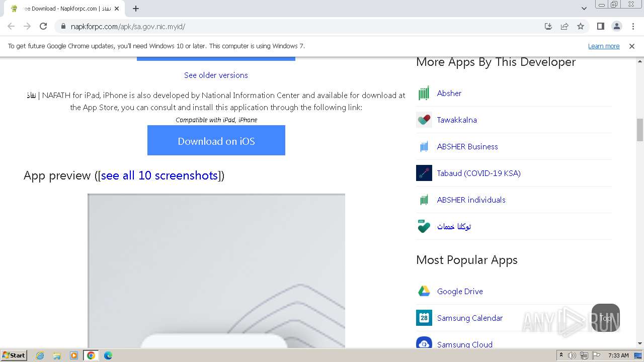This screenshot has height=362, width=644.
Task: Click the address bar URL
Action: pyautogui.click(x=128, y=27)
